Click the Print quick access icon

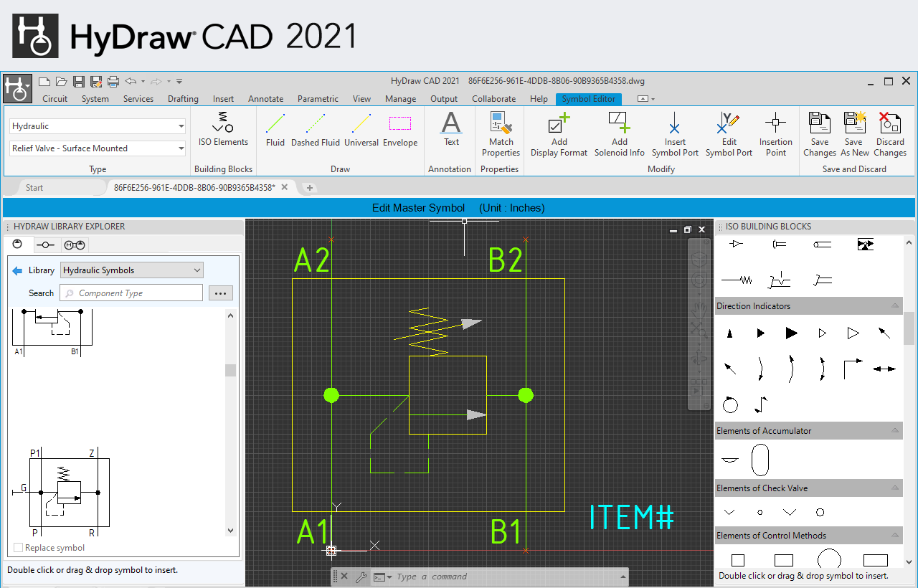click(x=113, y=81)
